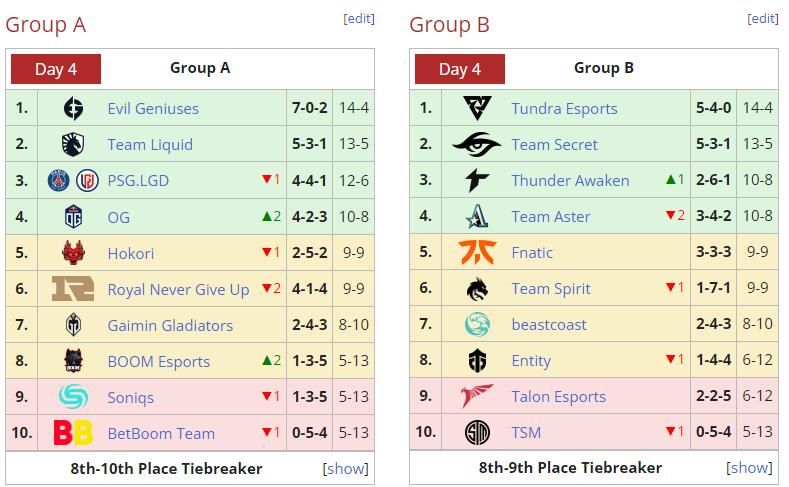This screenshot has width=789, height=487.
Task: Click the Team Liquid logo icon
Action: click(x=73, y=145)
